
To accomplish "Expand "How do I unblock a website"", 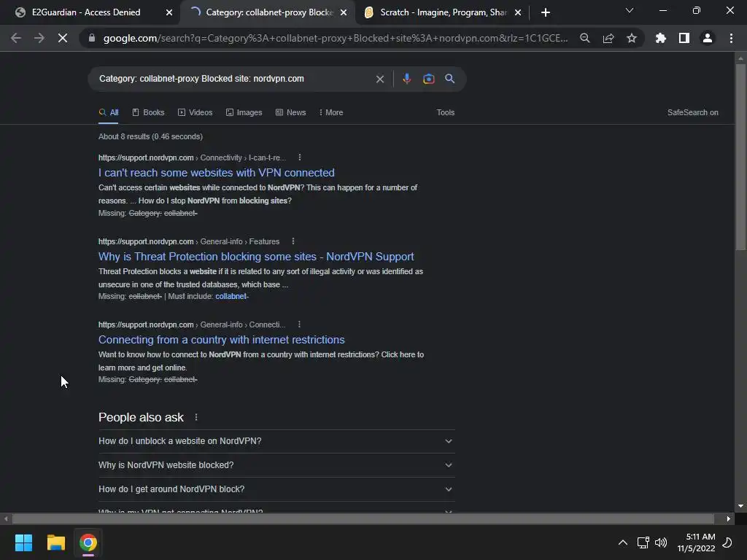I will coord(276,441).
